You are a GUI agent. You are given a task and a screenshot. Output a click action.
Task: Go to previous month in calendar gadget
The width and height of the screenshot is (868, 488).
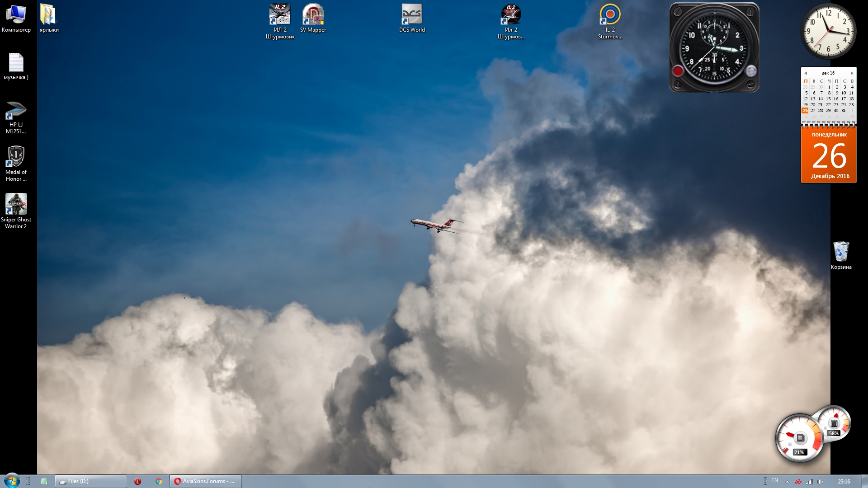806,73
